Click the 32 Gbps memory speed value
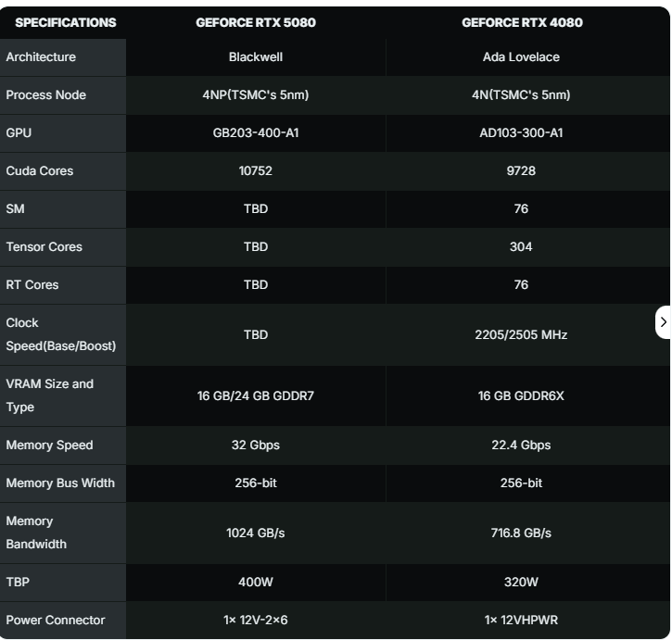The width and height of the screenshot is (672, 640). pyautogui.click(x=256, y=445)
